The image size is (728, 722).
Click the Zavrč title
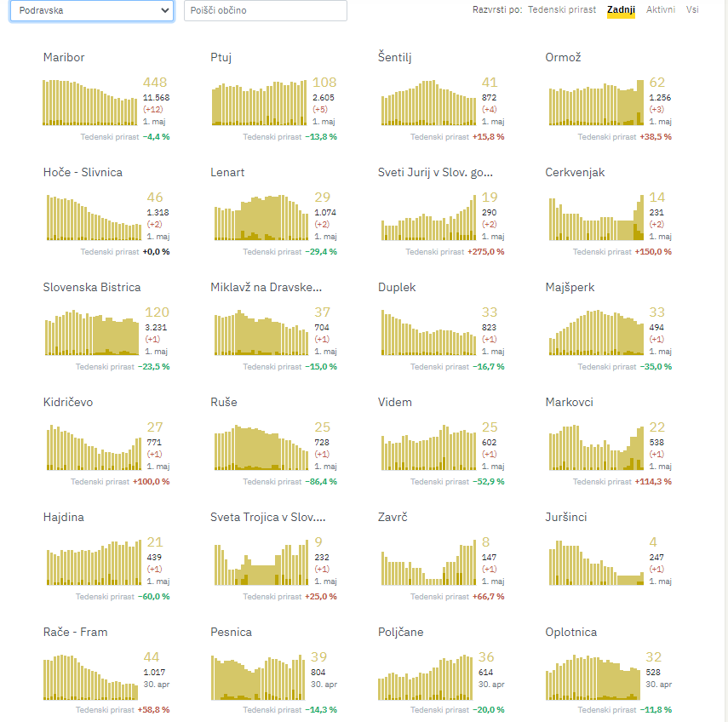tap(393, 518)
